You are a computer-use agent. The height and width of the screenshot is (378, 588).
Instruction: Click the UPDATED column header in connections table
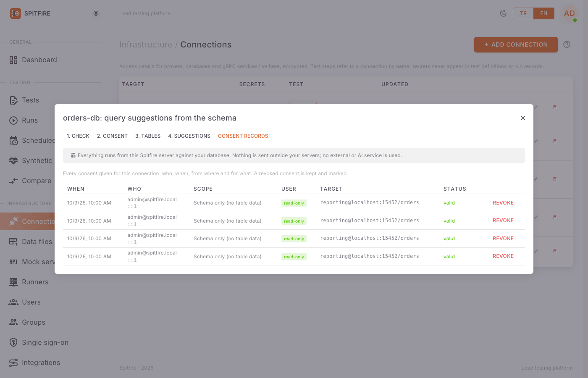(395, 84)
